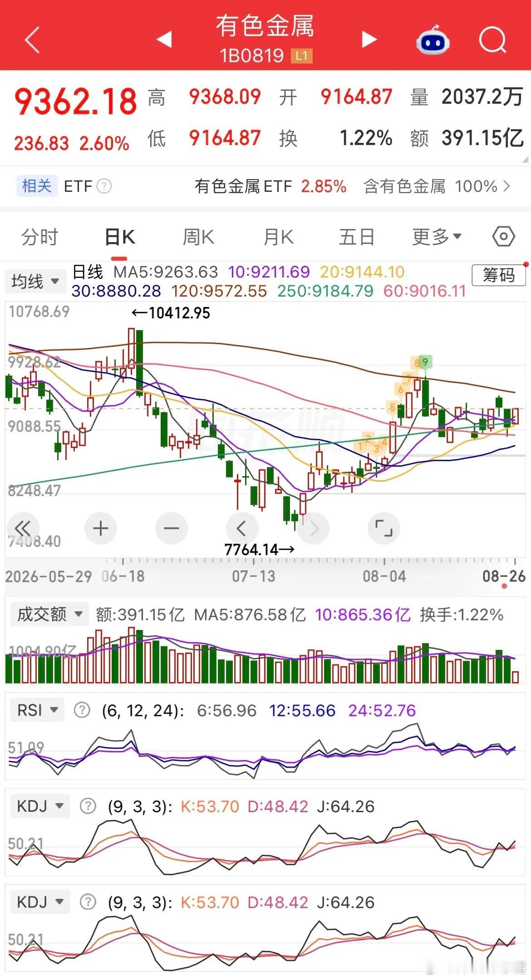Screen dimensions: 531x980
Task: Zoom out chart with minus button
Action: (171, 528)
